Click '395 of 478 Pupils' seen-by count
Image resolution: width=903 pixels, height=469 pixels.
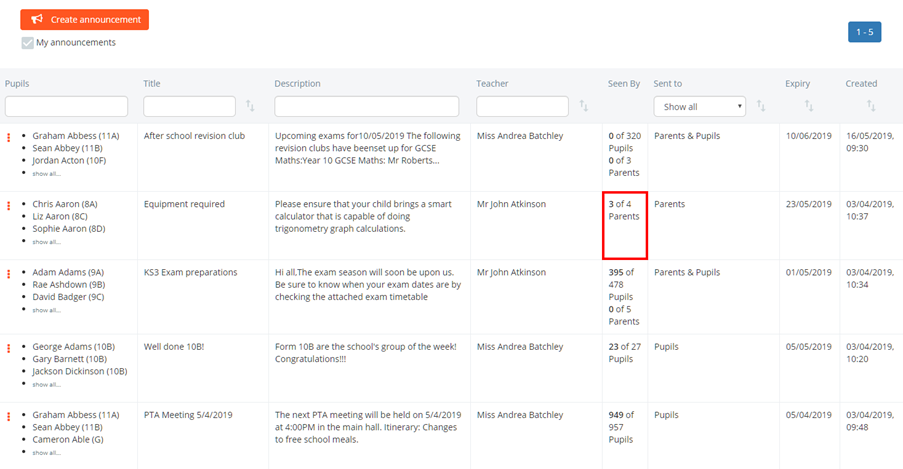pos(621,284)
